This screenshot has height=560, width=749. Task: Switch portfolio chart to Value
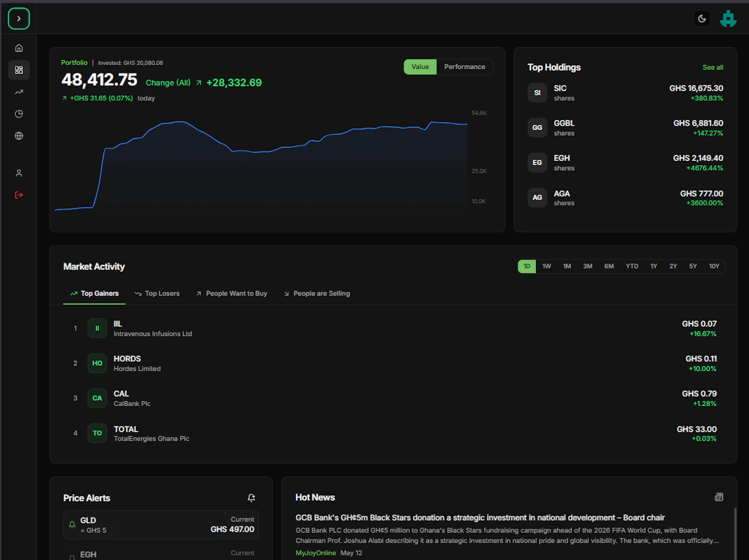click(x=420, y=67)
